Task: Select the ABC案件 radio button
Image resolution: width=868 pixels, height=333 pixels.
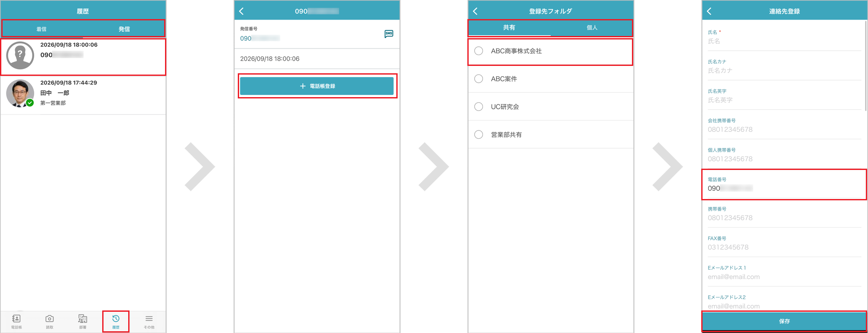Action: [x=479, y=78]
